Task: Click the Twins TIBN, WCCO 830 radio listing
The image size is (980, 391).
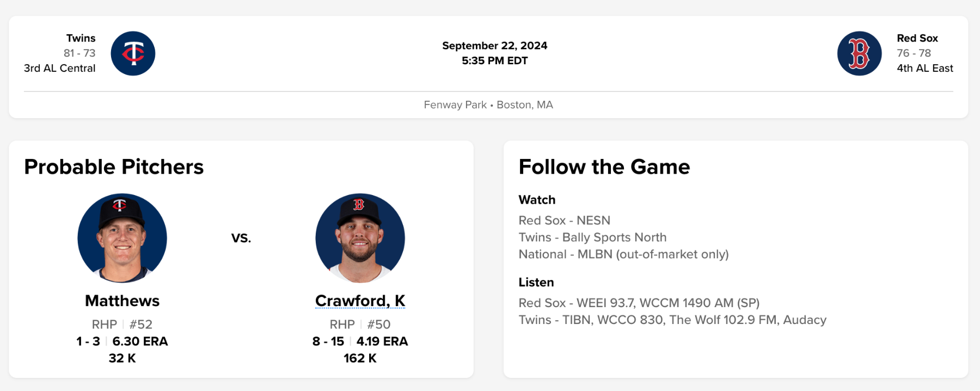Action: pyautogui.click(x=672, y=320)
